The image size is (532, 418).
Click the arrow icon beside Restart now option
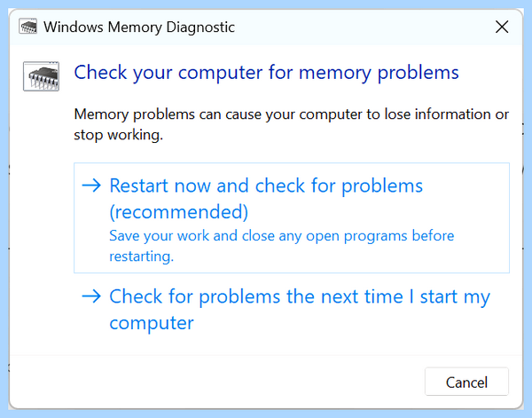(91, 185)
